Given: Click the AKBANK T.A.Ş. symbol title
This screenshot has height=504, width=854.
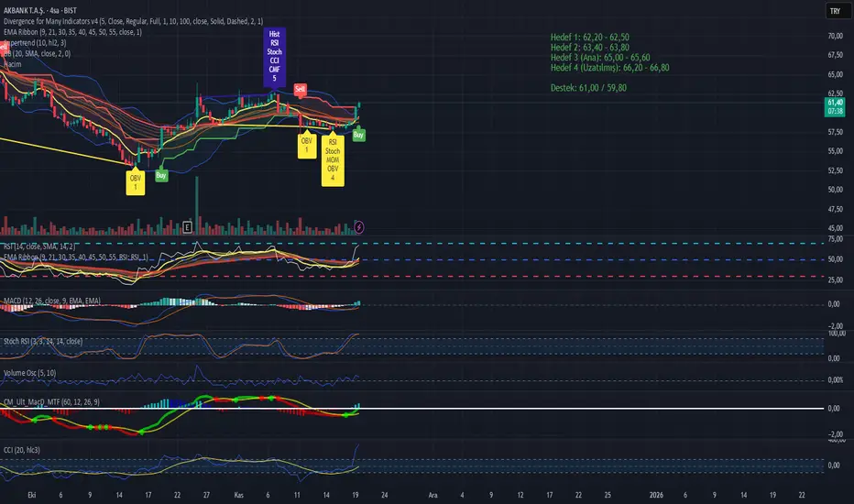Looking at the screenshot, I should [x=40, y=10].
